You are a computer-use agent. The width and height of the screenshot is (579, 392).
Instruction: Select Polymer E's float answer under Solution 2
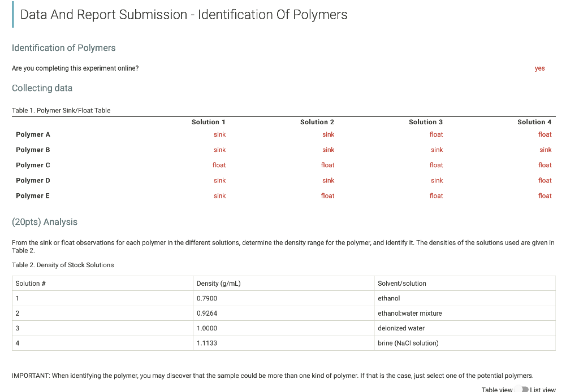point(327,195)
